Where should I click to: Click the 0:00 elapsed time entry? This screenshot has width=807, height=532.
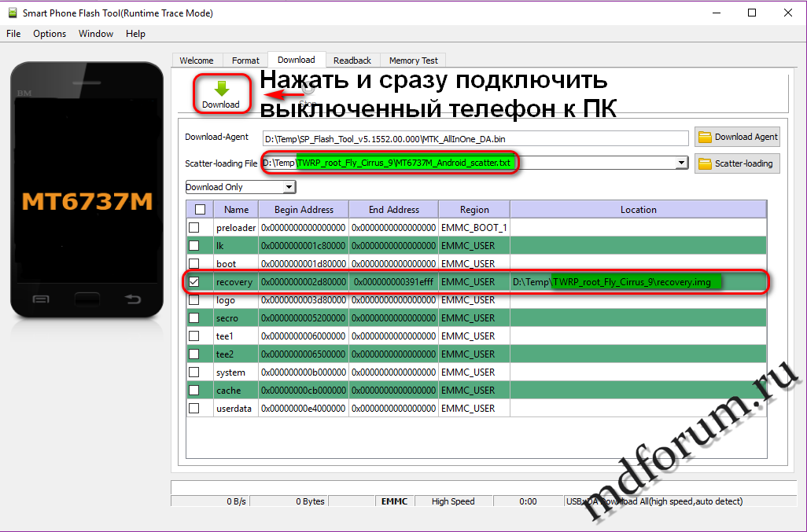click(528, 501)
